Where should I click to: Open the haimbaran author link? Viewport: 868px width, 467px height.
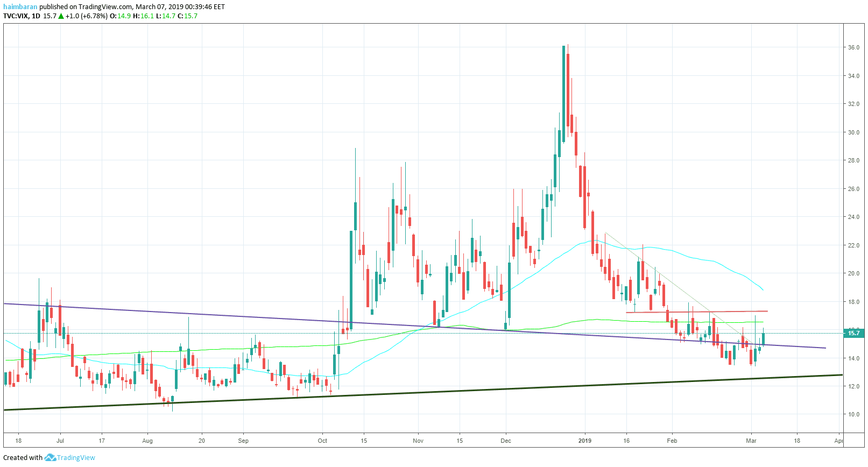tap(20, 7)
